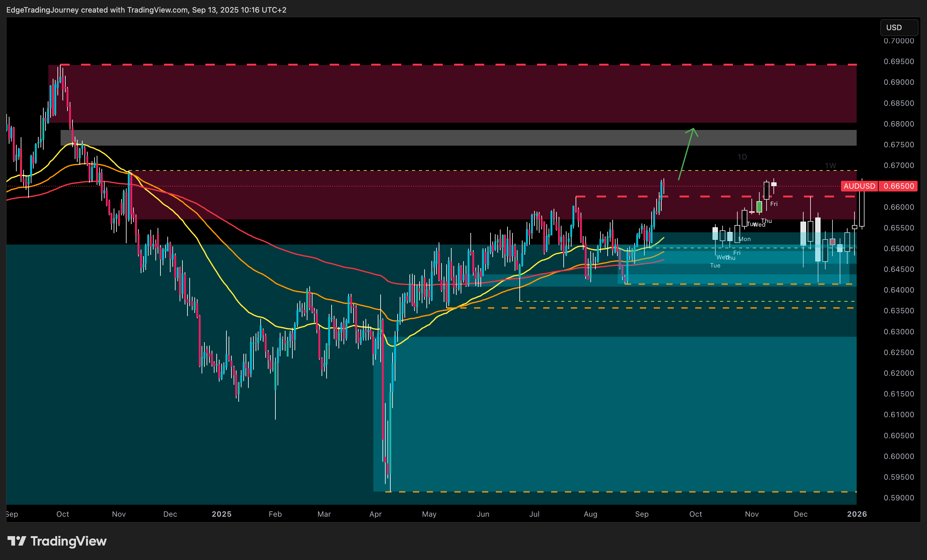Click the TradingView logo icon
This screenshot has height=560, width=927.
click(x=17, y=541)
